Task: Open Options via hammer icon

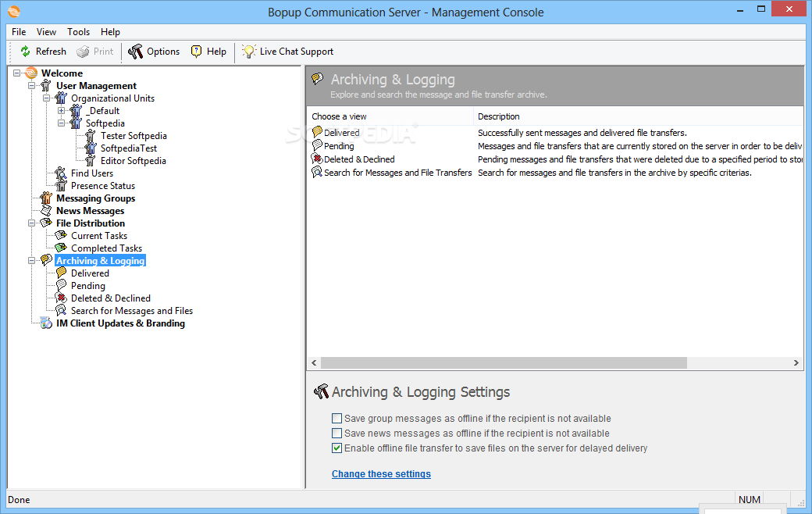Action: tap(136, 52)
